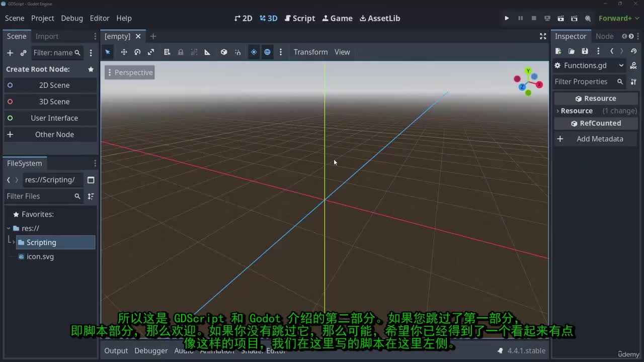This screenshot has height=362, width=644.
Task: Create a 3D Scene root node
Action: (50, 102)
